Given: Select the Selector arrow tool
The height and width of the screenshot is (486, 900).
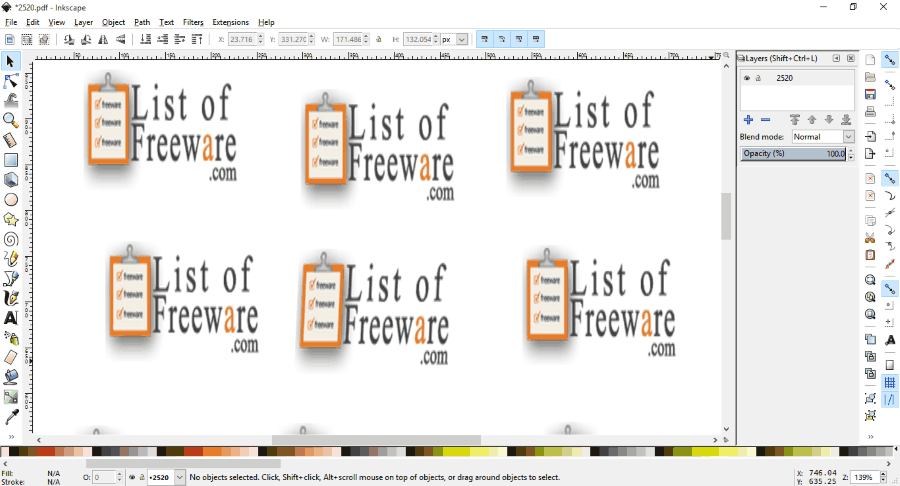Looking at the screenshot, I should (10, 61).
